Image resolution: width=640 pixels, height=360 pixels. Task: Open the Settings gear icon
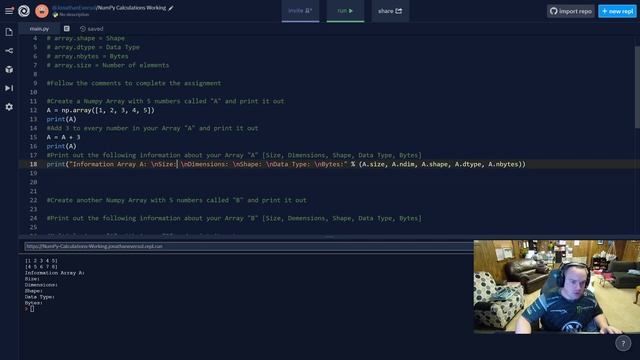pos(9,107)
